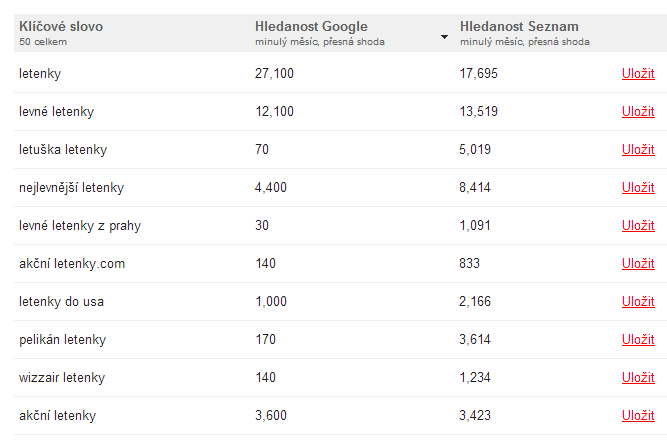Select the pelikán letenky keyword cell
The height and width of the screenshot is (444, 667).
(62, 339)
